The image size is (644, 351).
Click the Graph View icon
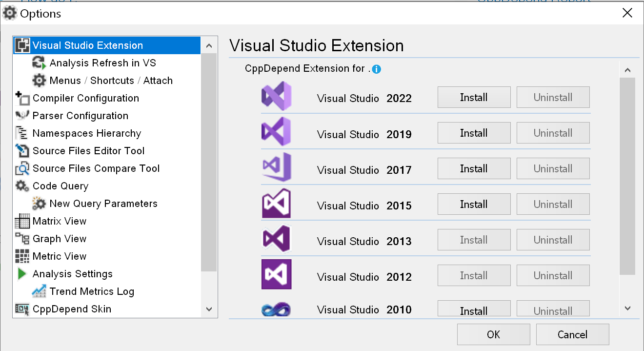click(x=22, y=239)
